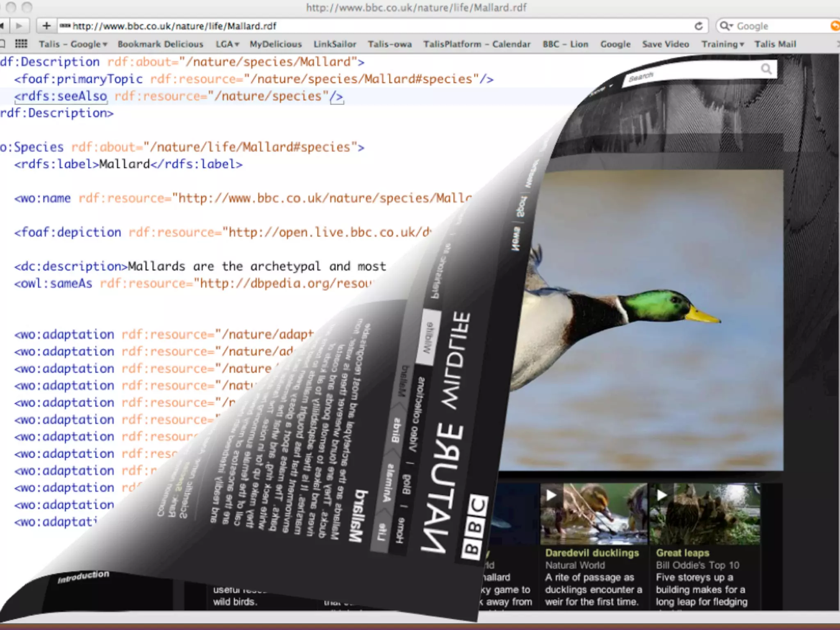This screenshot has width=840, height=630.
Task: Open the Save Video bookmark
Action: pos(665,44)
